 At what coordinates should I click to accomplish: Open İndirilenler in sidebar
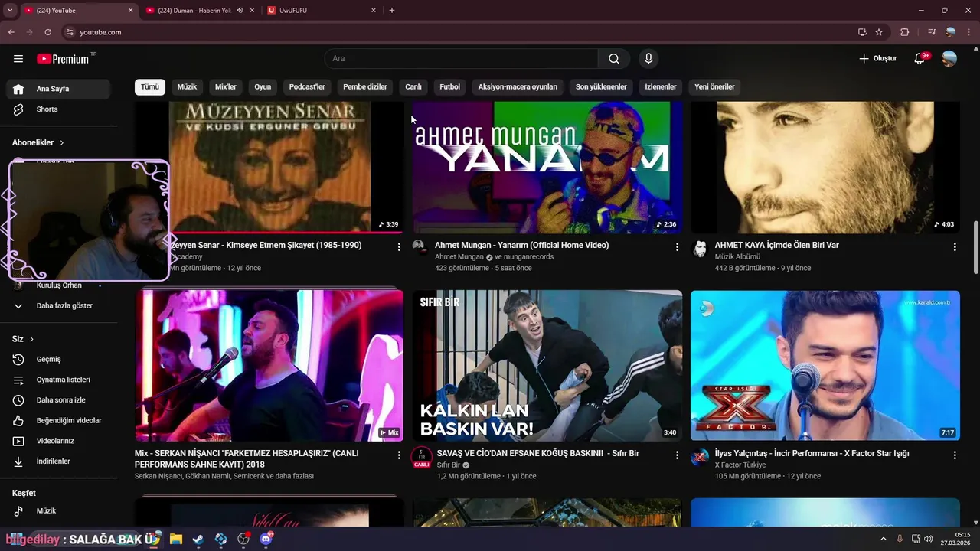(x=58, y=461)
